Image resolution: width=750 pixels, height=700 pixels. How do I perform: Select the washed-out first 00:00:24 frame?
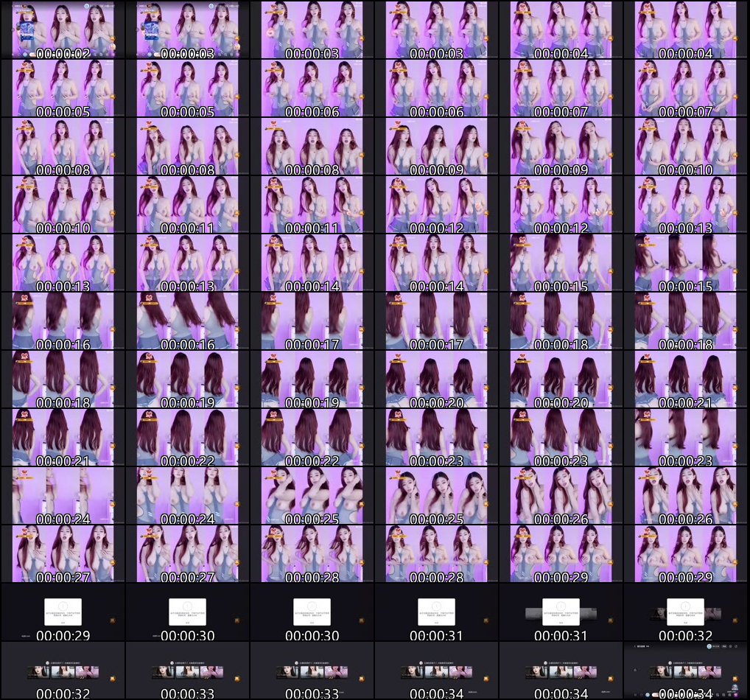click(63, 495)
